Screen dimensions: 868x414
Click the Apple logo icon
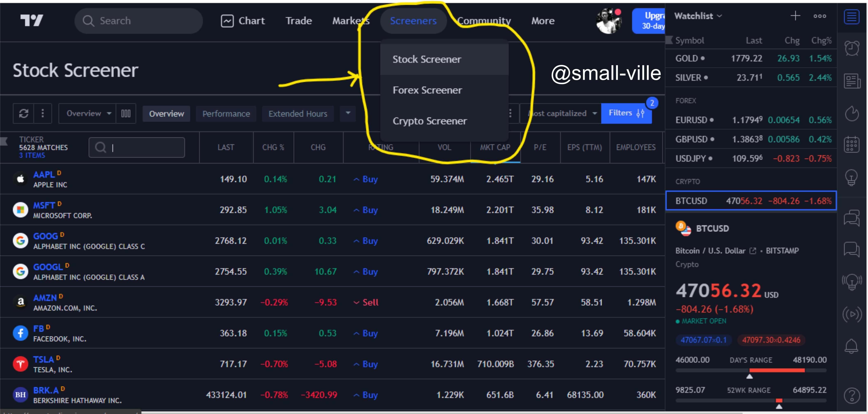coord(21,179)
